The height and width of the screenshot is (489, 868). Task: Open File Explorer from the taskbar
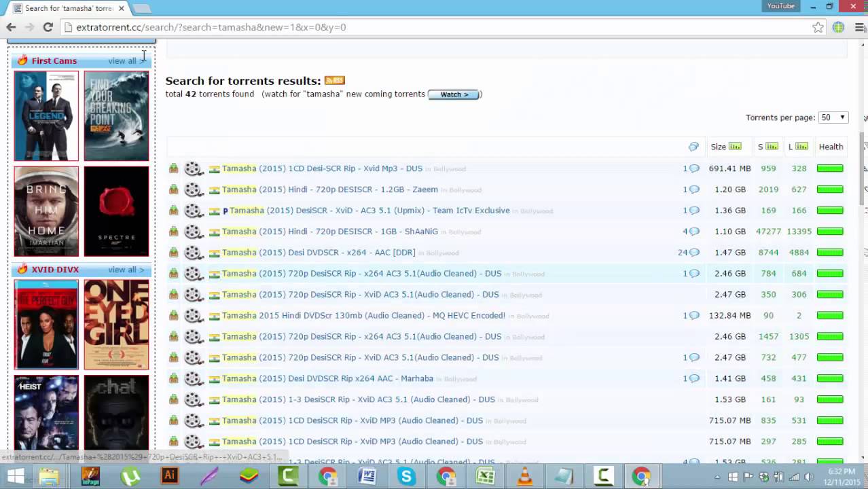pos(49,477)
